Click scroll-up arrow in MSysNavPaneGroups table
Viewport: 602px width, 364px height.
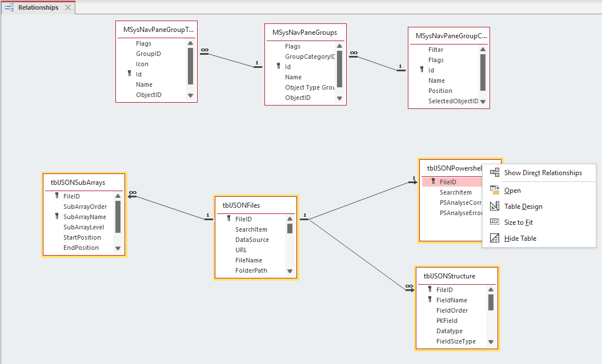click(x=339, y=46)
